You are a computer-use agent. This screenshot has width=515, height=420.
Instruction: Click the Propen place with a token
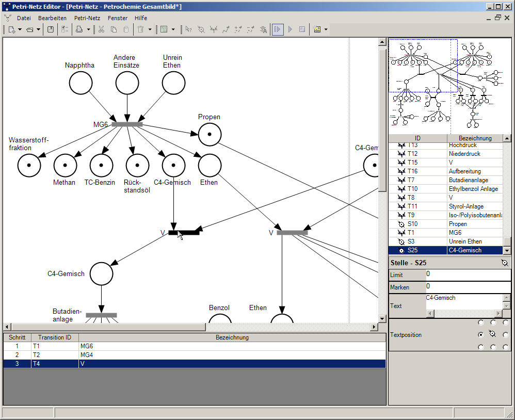[x=210, y=134]
